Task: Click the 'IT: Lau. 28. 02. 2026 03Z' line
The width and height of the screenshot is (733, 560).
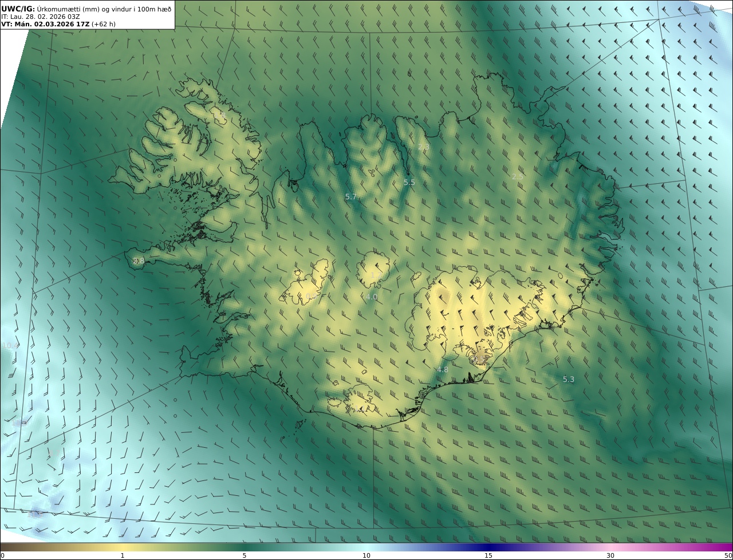Action: 41,17
